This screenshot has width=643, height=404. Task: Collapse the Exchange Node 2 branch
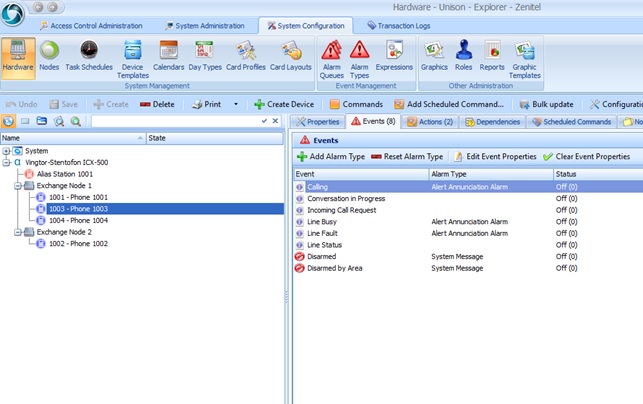[x=18, y=232]
